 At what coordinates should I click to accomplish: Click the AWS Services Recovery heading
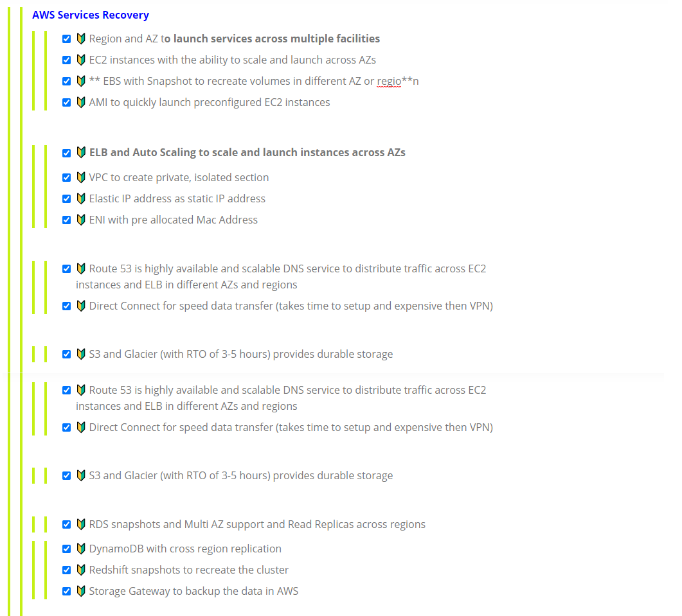pos(91,15)
